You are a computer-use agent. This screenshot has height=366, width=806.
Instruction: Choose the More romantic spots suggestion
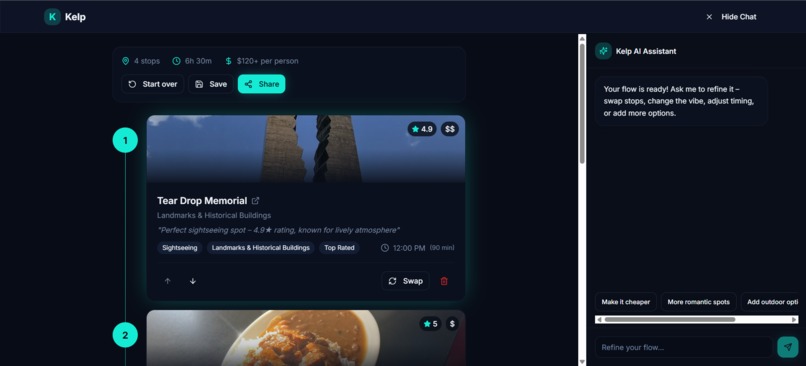pyautogui.click(x=699, y=302)
